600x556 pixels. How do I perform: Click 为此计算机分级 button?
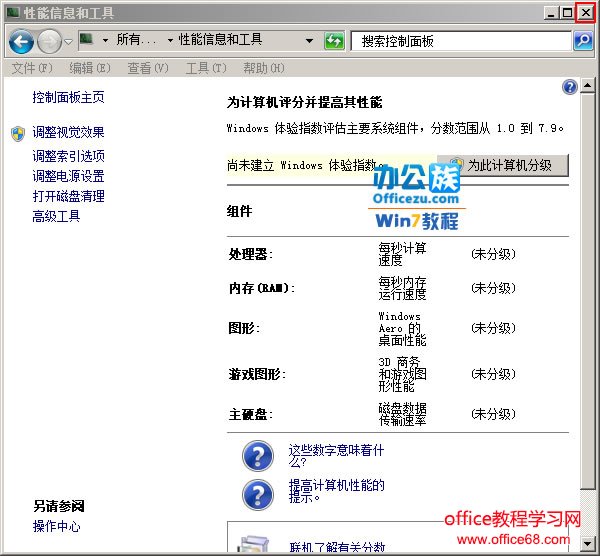(x=502, y=165)
